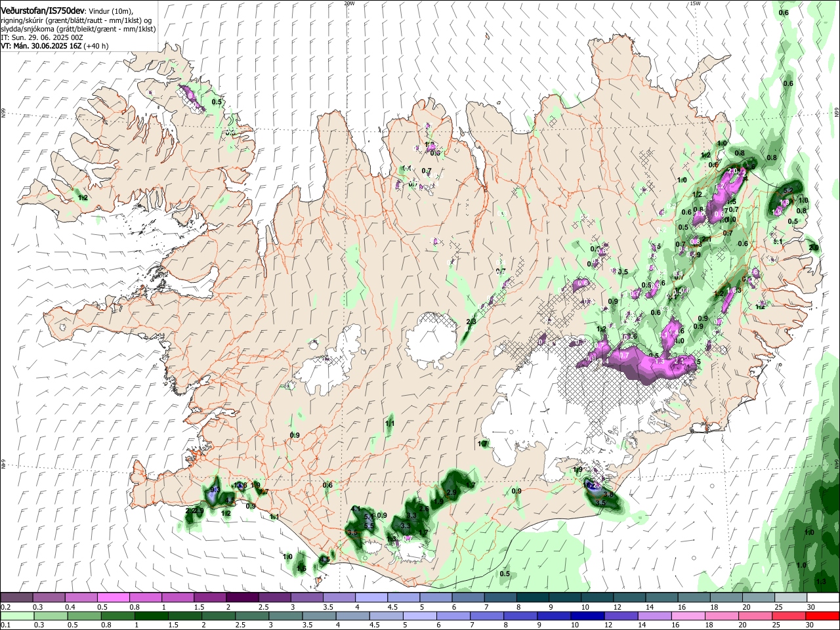Click the 15W longitude label at top edge

(695, 3)
